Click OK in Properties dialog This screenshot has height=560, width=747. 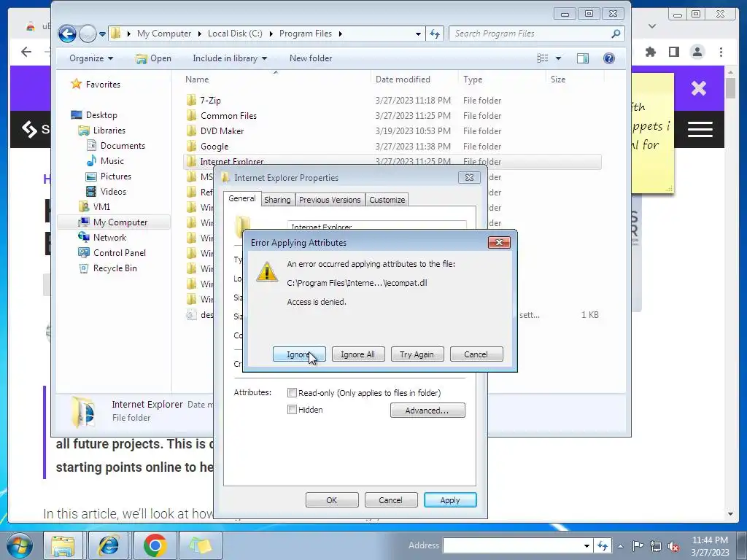pos(332,500)
